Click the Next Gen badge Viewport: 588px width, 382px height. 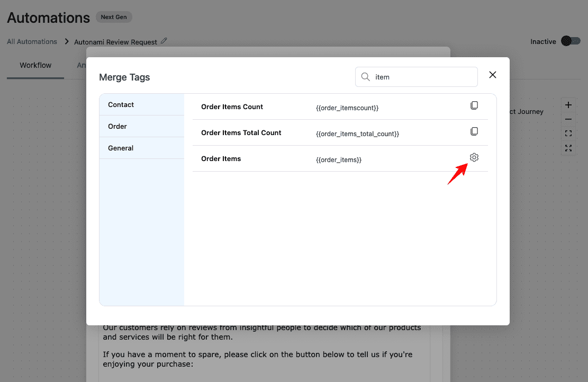(x=114, y=17)
